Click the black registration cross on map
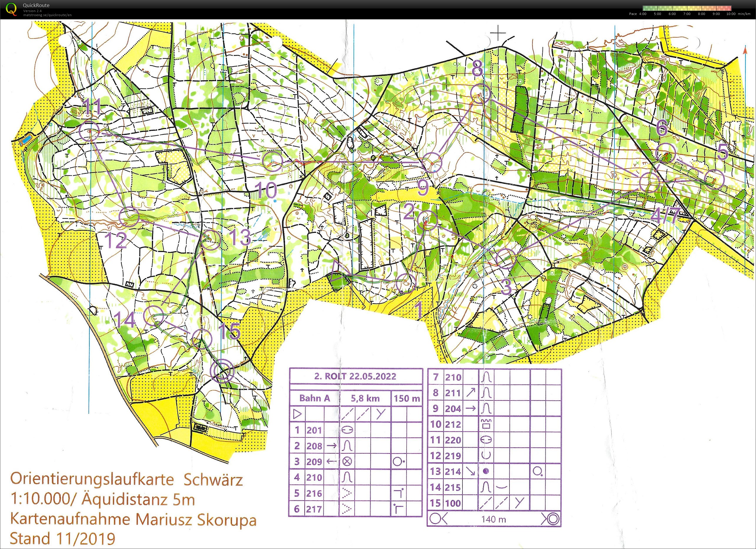Image resolution: width=756 pixels, height=549 pixels. tap(498, 33)
